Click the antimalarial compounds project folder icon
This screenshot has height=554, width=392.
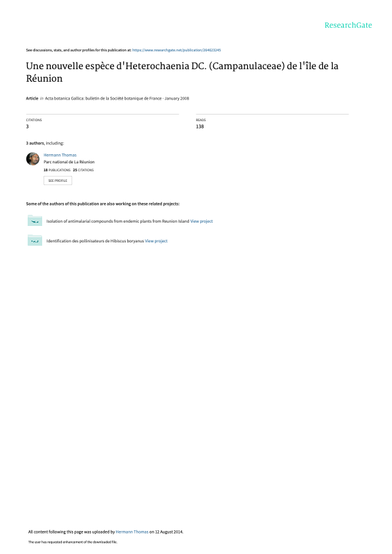pyautogui.click(x=35, y=221)
